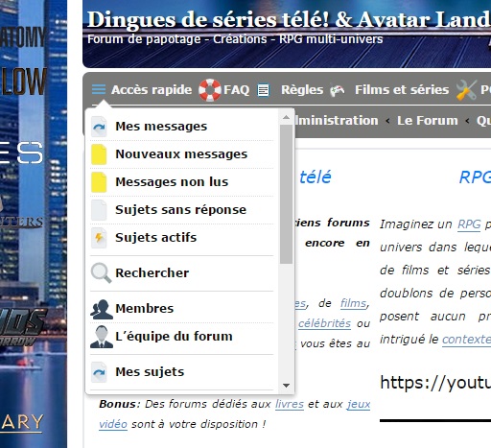Click the gamepad icon before Films et séries
491x448 pixels.
338,90
